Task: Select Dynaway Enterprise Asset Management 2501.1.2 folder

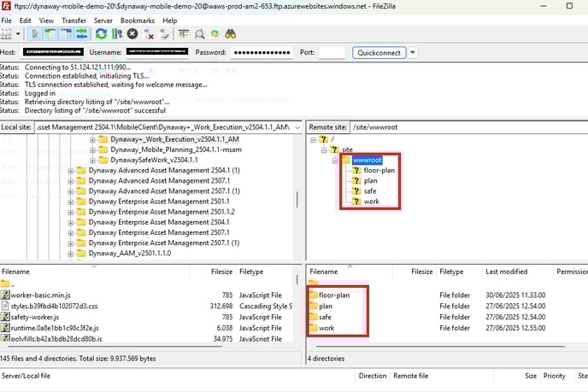Action: coord(162,212)
